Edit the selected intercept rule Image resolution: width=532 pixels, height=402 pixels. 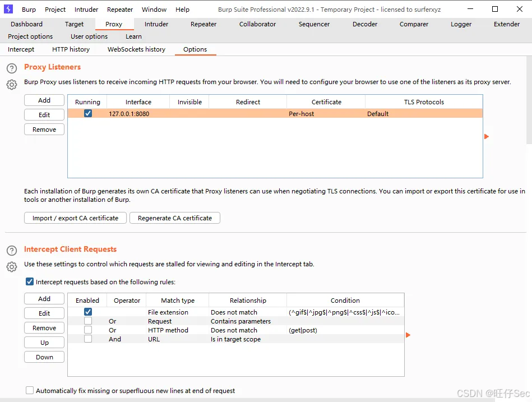coord(44,313)
